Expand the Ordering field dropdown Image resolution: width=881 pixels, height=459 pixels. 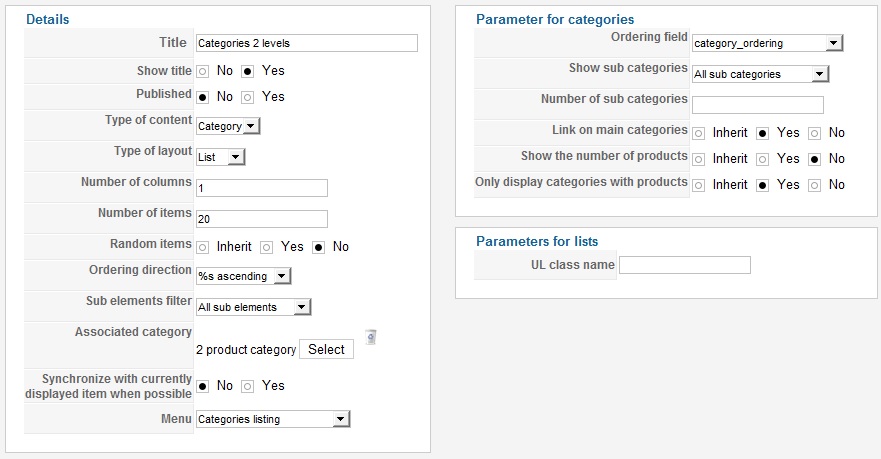[x=768, y=43]
